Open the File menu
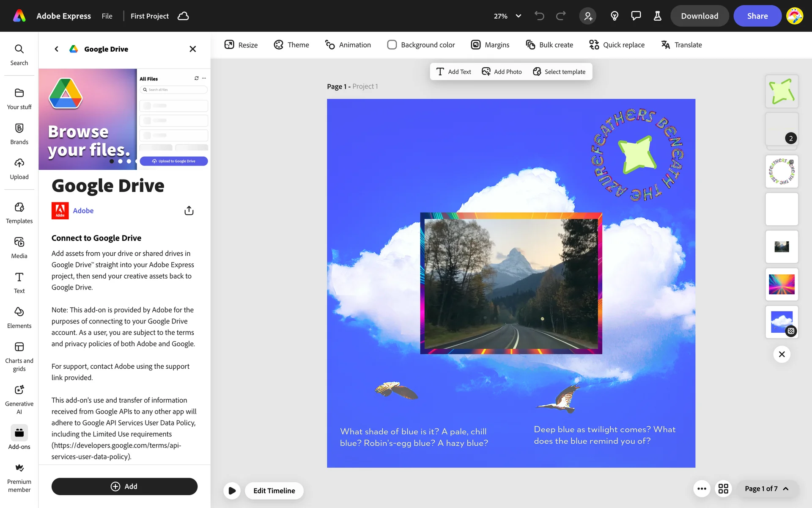The width and height of the screenshot is (812, 508). [107, 16]
